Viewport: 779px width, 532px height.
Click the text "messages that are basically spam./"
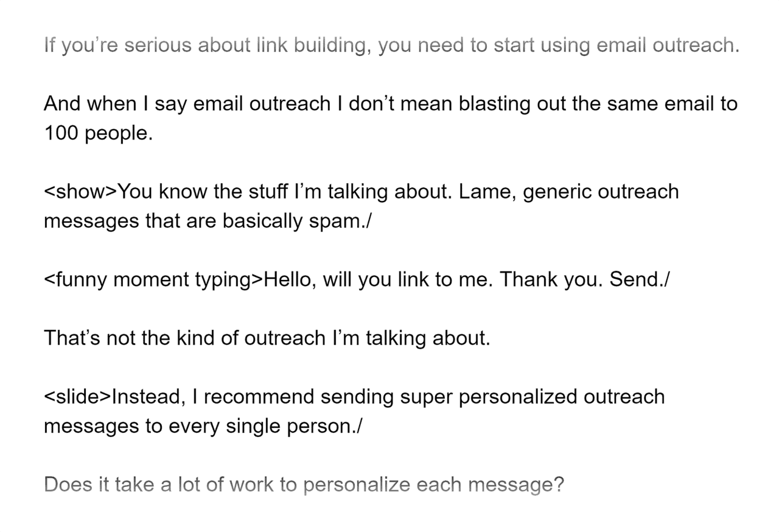pyautogui.click(x=207, y=221)
